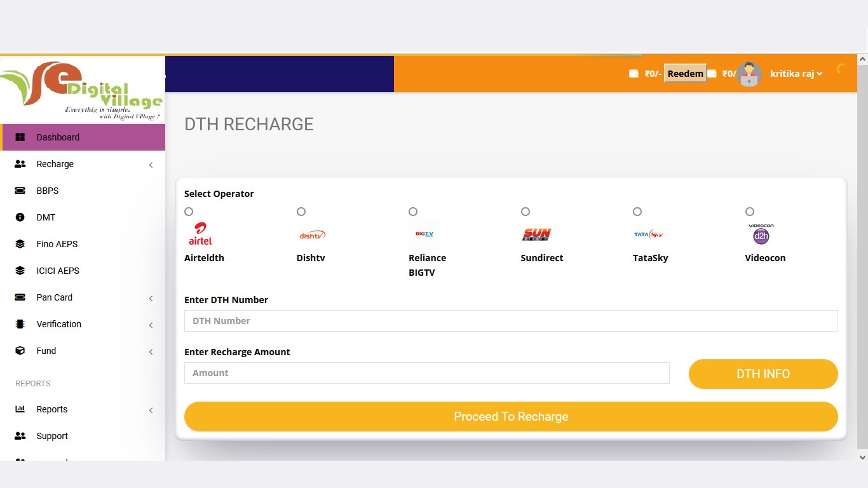
Task: Click the Digital Village logo
Action: [x=81, y=90]
